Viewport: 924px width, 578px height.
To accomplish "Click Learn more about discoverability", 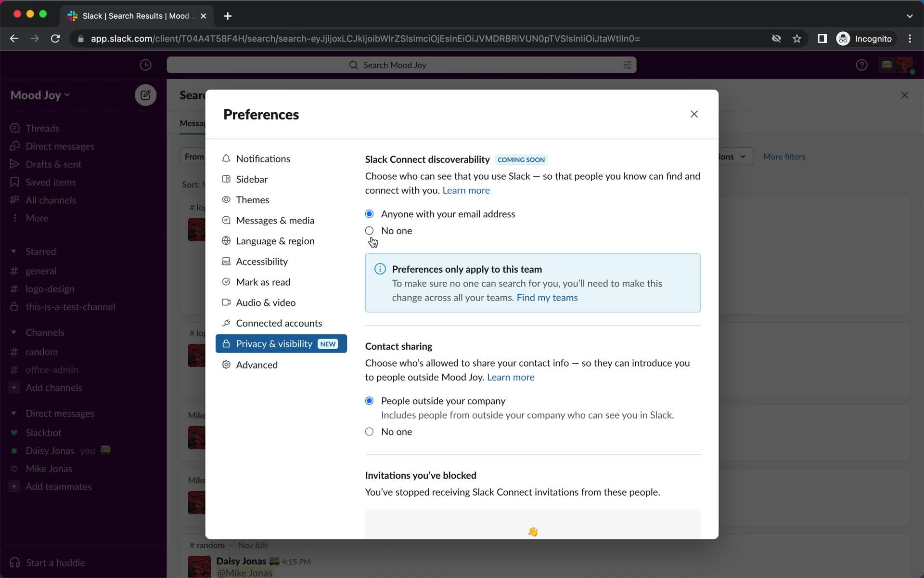I will tap(466, 190).
